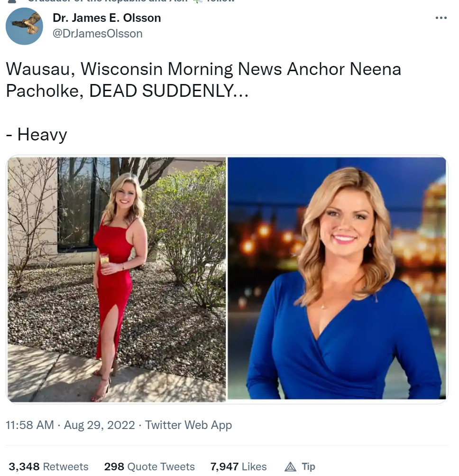Click the 7,947 likes count number

[x=224, y=467]
